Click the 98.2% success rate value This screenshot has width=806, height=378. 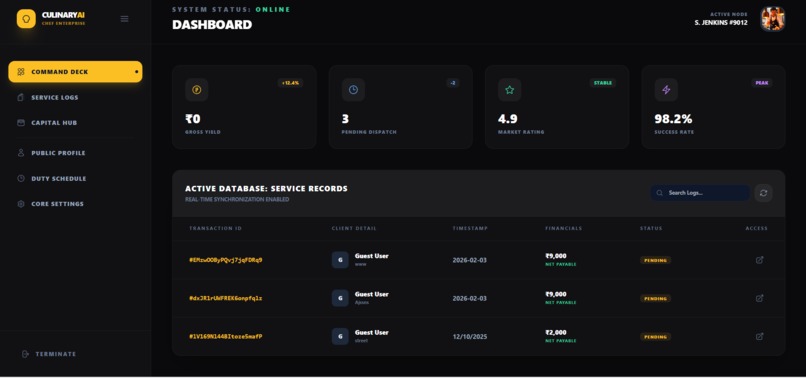tap(673, 119)
